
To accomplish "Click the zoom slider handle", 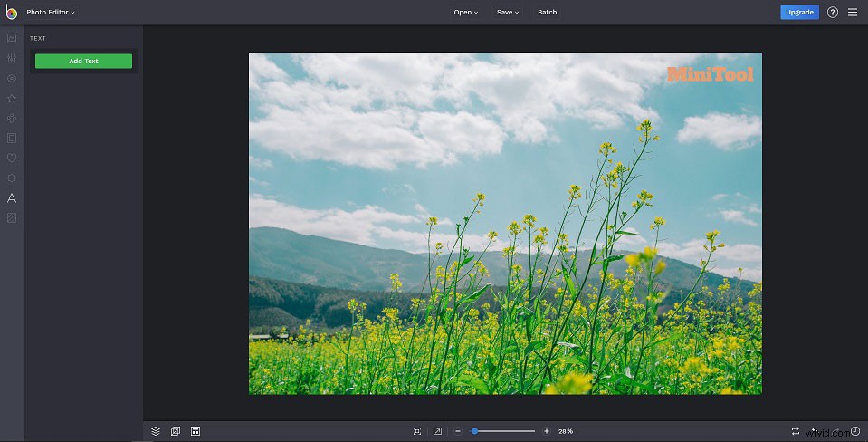I will click(474, 431).
